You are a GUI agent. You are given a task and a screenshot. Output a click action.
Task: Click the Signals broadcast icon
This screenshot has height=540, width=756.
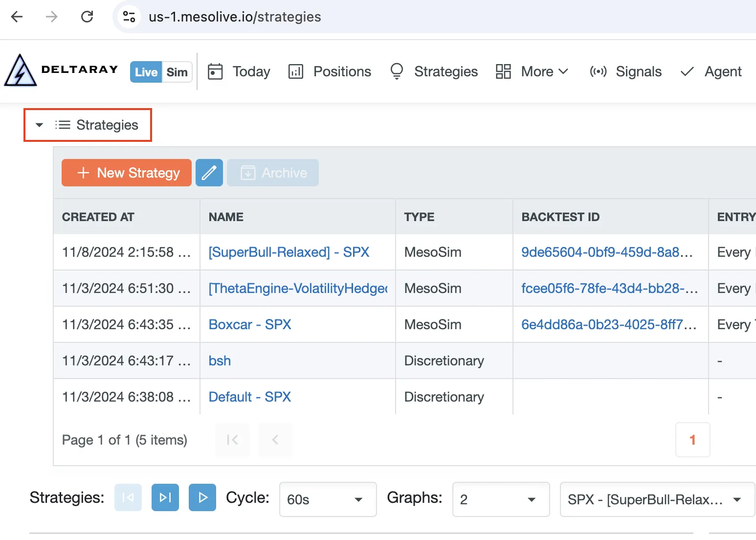click(598, 71)
